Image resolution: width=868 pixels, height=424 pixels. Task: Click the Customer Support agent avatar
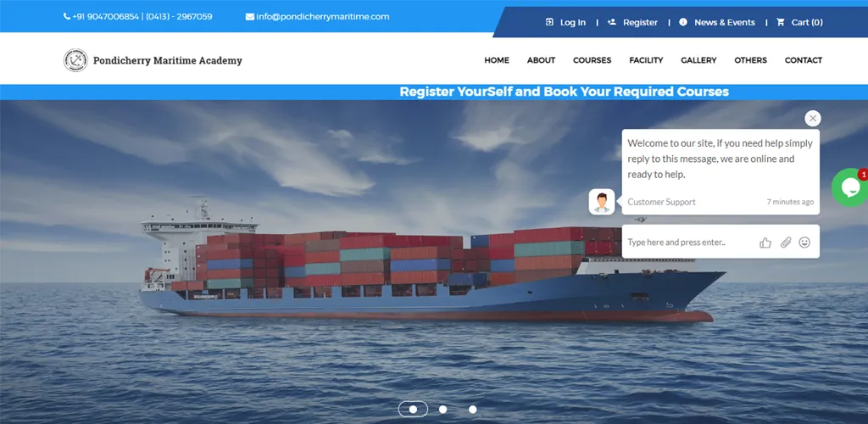point(602,202)
